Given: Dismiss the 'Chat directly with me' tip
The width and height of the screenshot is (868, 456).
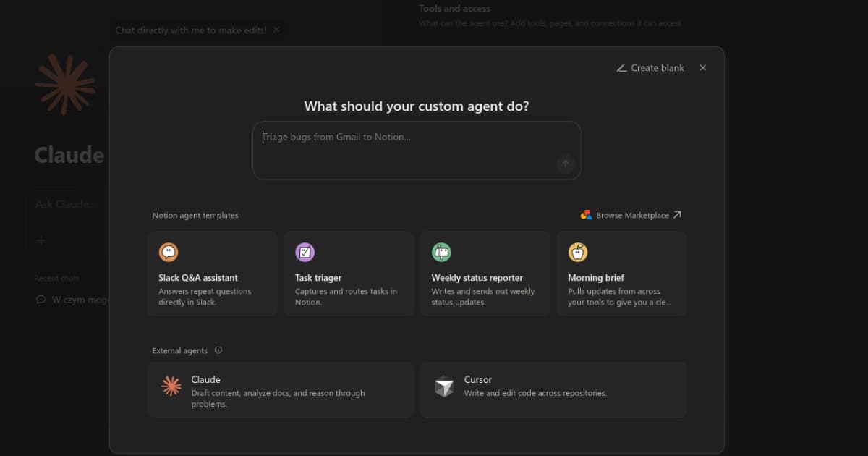Looking at the screenshot, I should click(276, 30).
